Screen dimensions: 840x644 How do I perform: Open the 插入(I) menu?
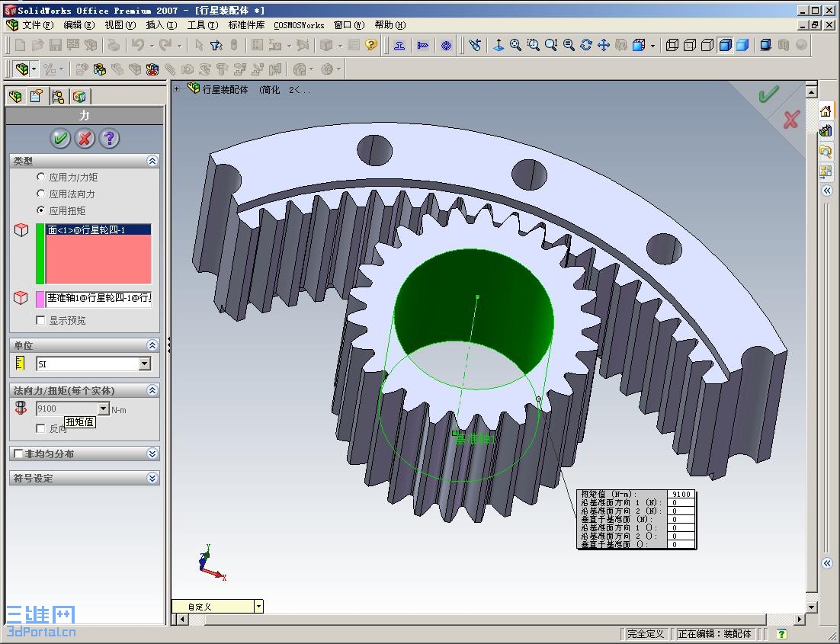pos(162,25)
